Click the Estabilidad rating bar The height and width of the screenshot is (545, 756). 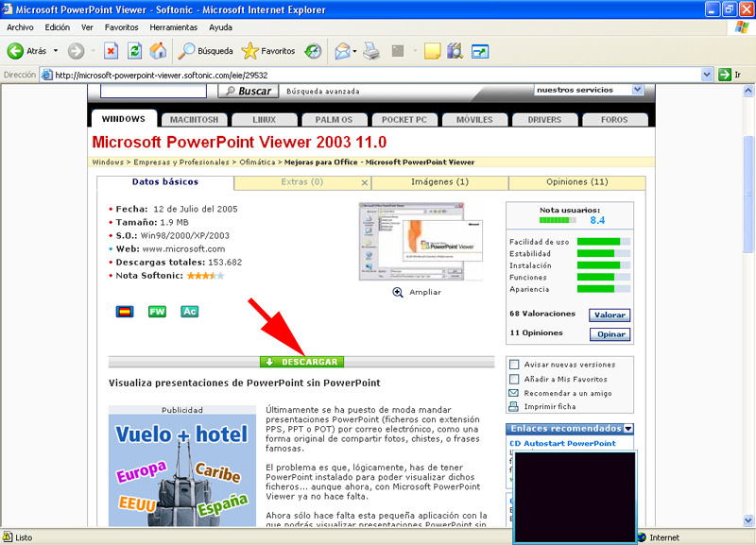(x=604, y=253)
